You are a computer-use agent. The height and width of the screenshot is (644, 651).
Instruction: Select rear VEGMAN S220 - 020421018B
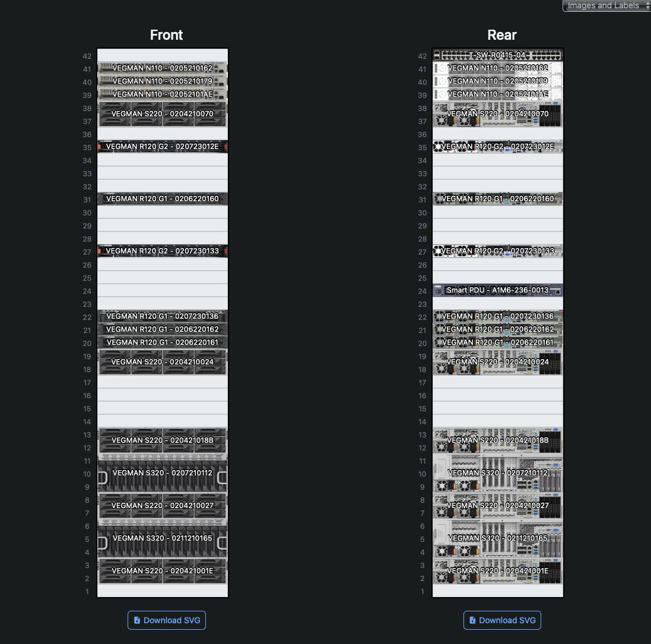click(x=497, y=440)
